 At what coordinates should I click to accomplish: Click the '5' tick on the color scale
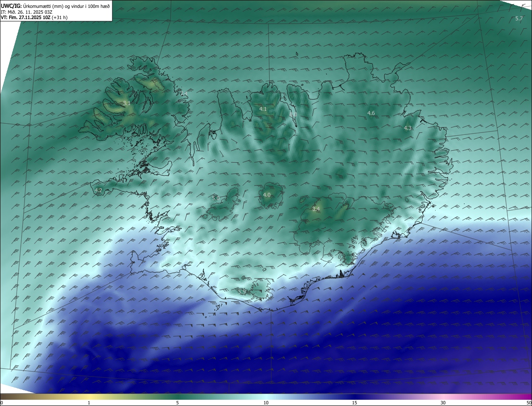click(x=177, y=403)
